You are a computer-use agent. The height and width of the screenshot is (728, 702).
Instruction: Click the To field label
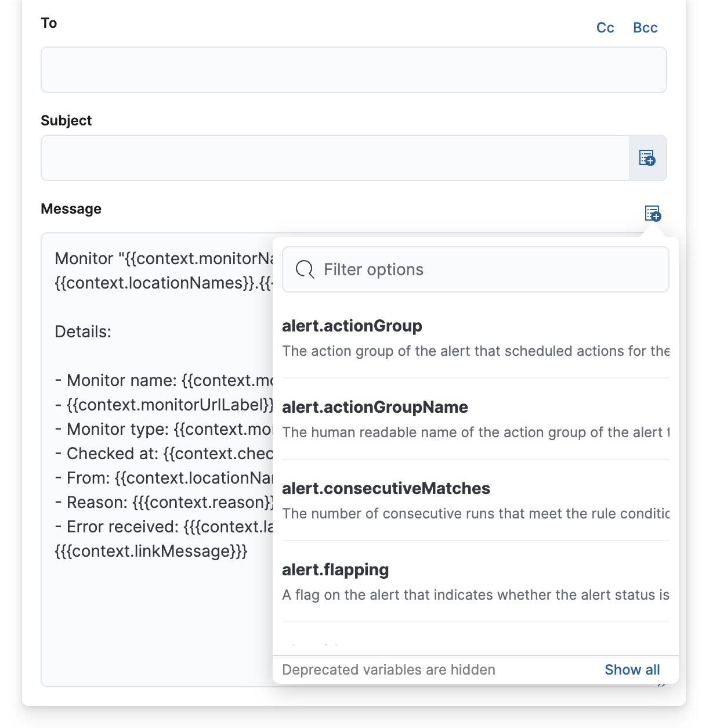click(49, 23)
